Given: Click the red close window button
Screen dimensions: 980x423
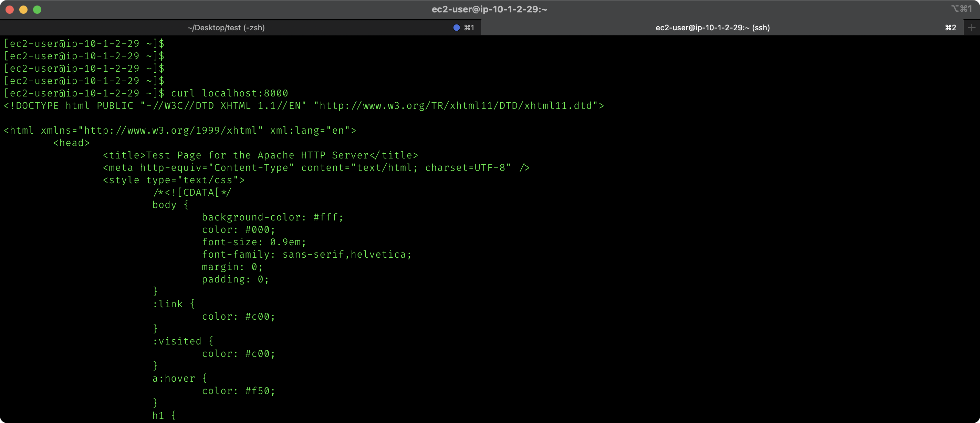Looking at the screenshot, I should (x=10, y=10).
